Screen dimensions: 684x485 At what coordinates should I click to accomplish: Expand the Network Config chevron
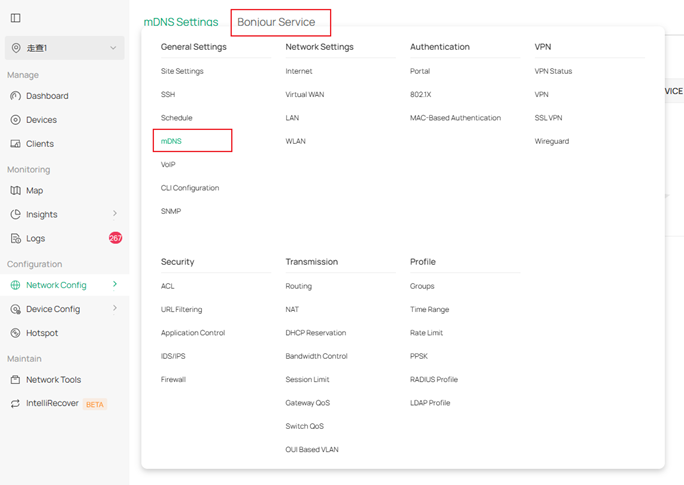(x=115, y=284)
